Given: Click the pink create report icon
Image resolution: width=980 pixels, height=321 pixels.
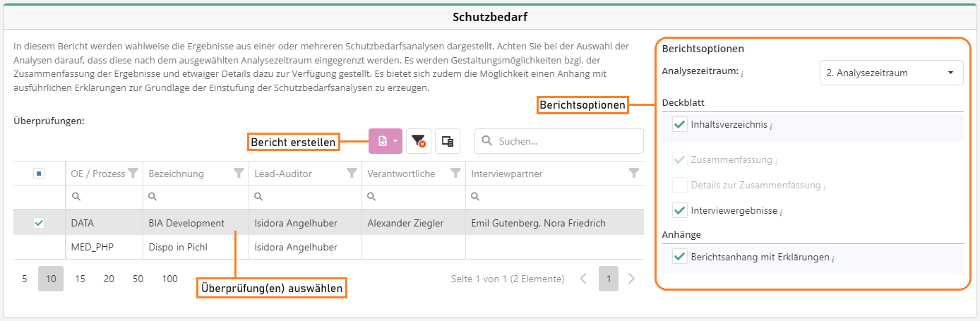Looking at the screenshot, I should pos(382,141).
